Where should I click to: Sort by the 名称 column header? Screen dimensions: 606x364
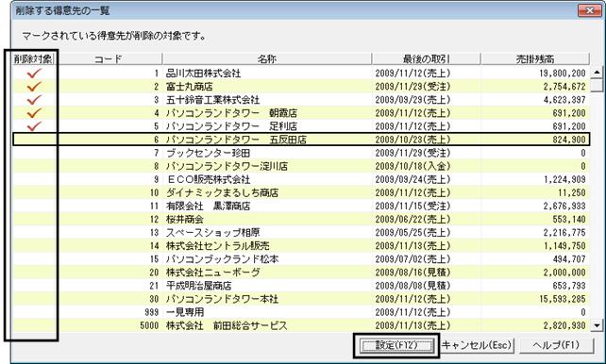pos(267,58)
